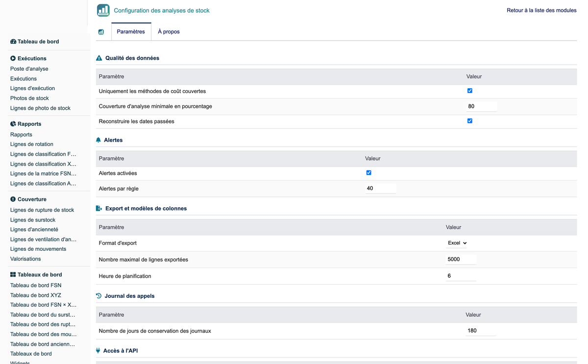Open the Valorisations link

click(25, 259)
